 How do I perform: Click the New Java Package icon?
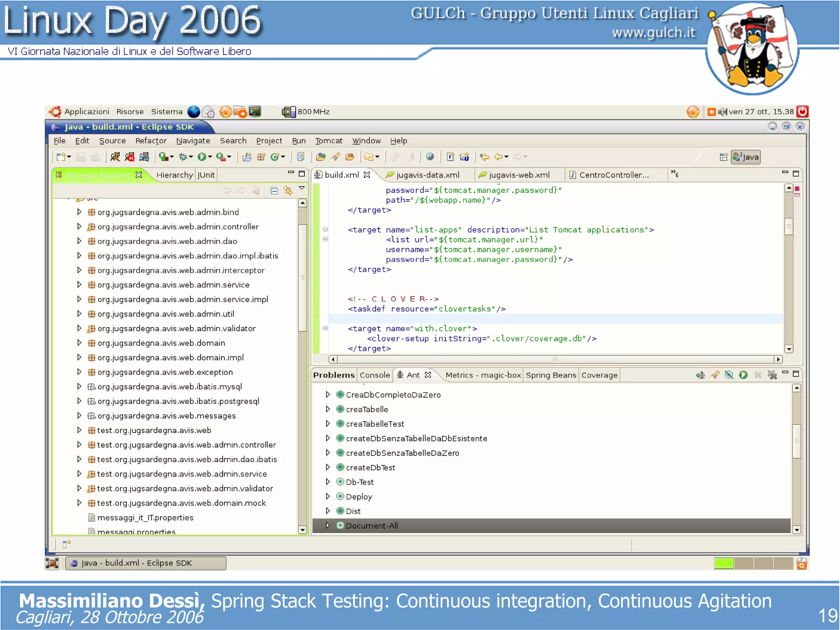261,157
